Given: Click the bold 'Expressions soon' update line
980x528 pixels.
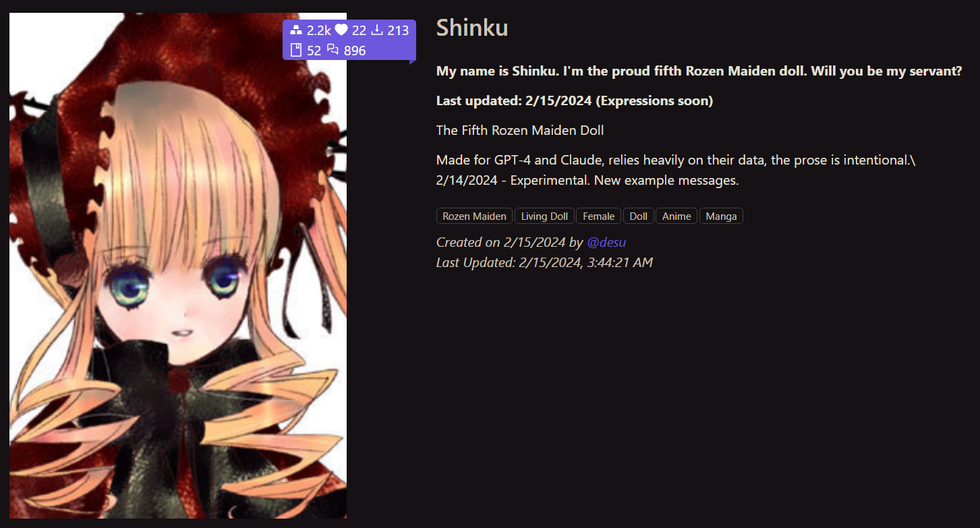Looking at the screenshot, I should point(575,101).
